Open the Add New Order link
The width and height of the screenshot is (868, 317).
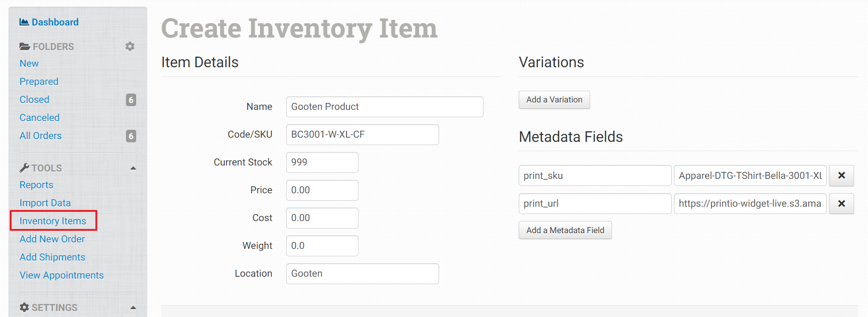tap(52, 239)
